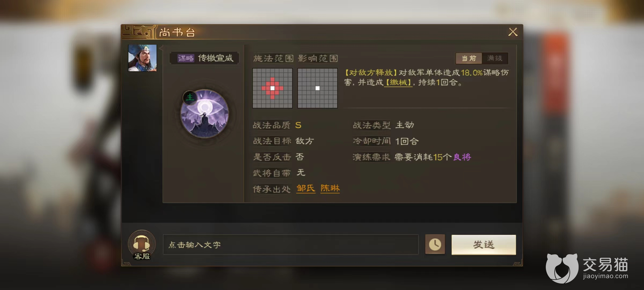Click the influence range grid diagram
The height and width of the screenshot is (290, 644).
[317, 88]
